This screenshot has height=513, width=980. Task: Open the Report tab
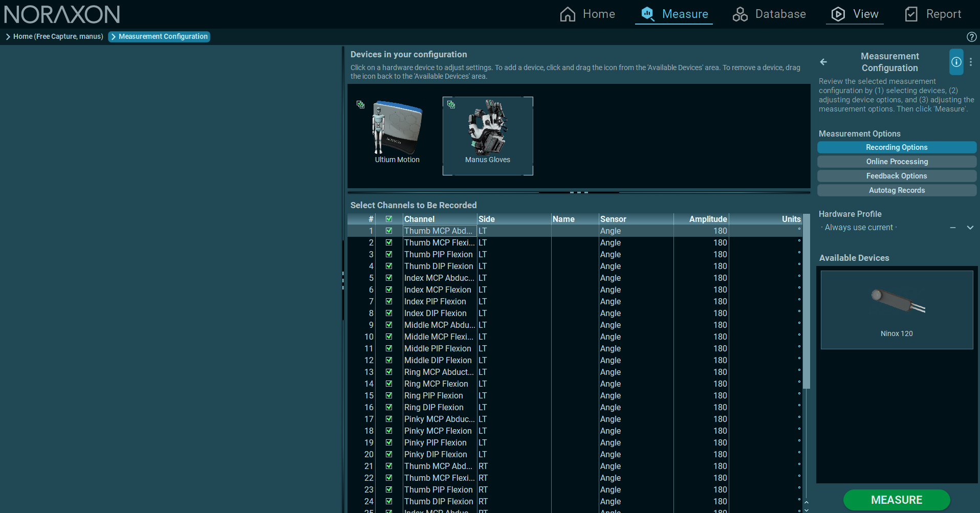pos(933,14)
